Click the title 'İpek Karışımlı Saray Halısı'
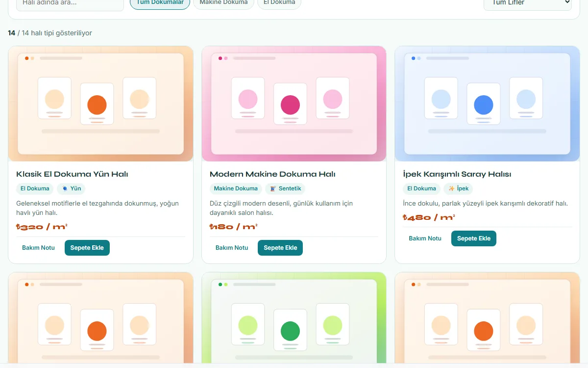588x368 pixels. (x=457, y=174)
